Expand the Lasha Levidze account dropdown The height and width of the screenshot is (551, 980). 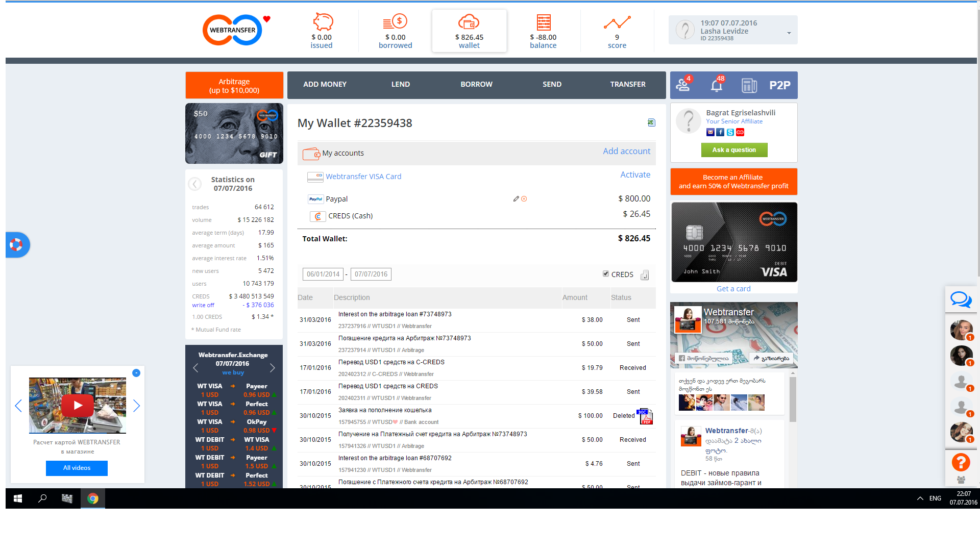pos(789,33)
